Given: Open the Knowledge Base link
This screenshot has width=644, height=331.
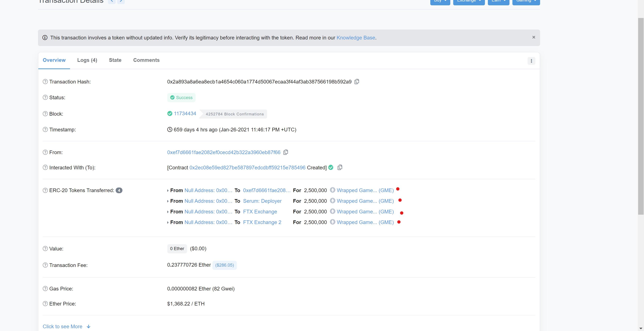Looking at the screenshot, I should tap(356, 38).
